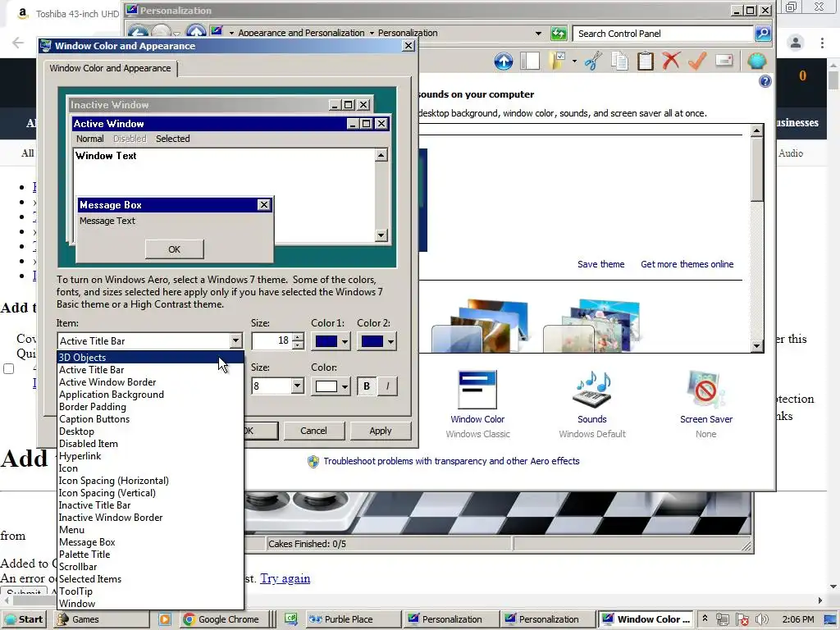Click the Start button
The image size is (840, 630).
click(x=24, y=619)
